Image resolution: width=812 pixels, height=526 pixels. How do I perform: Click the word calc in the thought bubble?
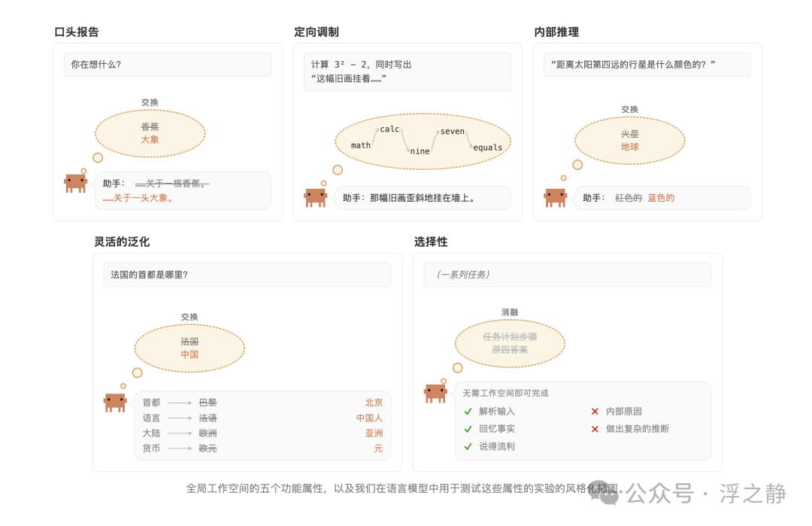coord(390,129)
